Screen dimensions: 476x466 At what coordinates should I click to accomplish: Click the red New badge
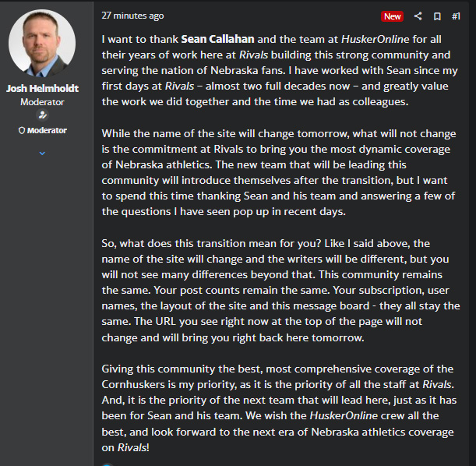[392, 16]
